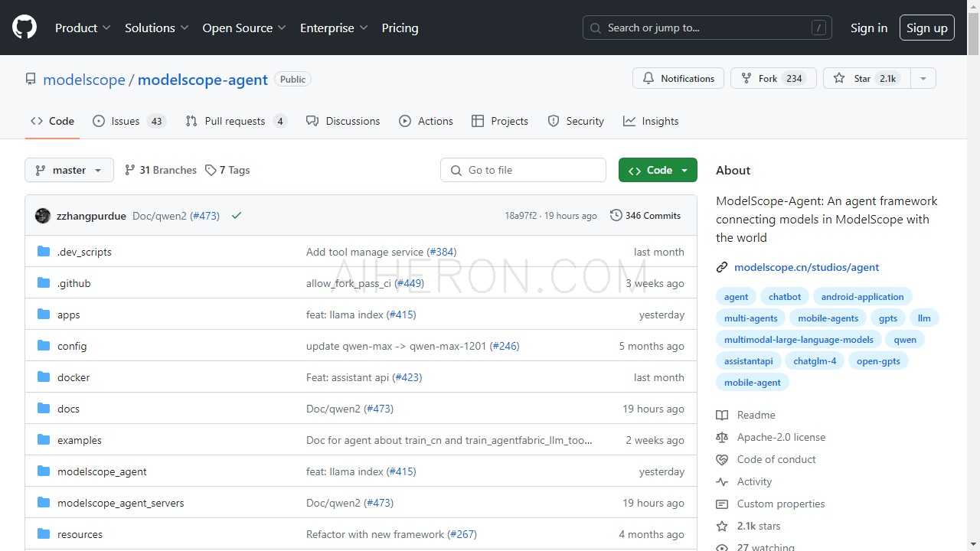Star the repository

tap(867, 78)
